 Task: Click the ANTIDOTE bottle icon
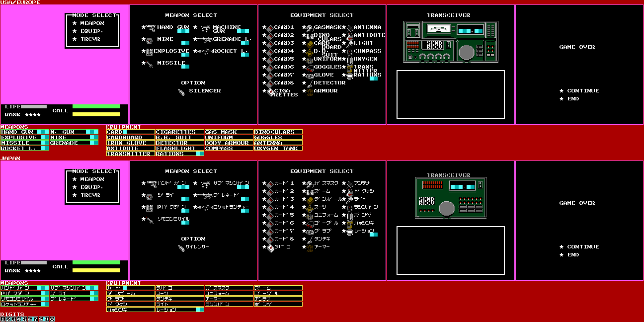coord(349,36)
